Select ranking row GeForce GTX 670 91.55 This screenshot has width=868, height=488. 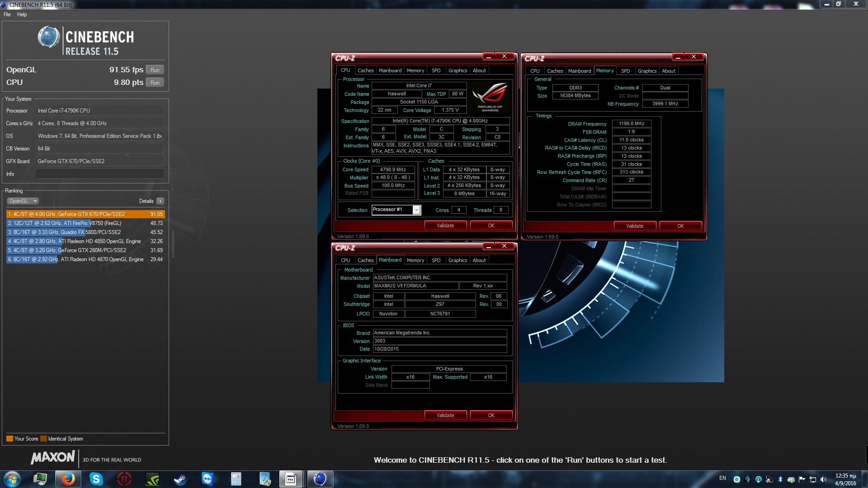[85, 214]
